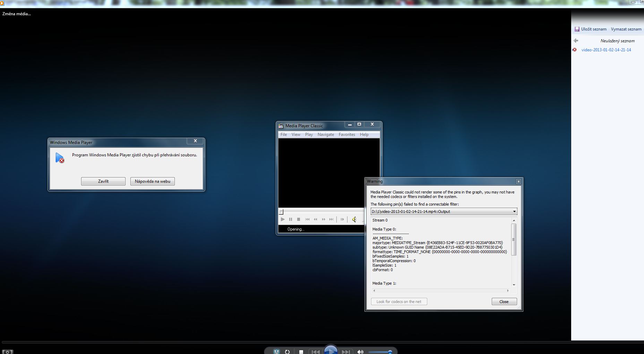This screenshot has height=354, width=644.
Task: Open the Favorites menu in Media Player Classic
Action: point(347,135)
